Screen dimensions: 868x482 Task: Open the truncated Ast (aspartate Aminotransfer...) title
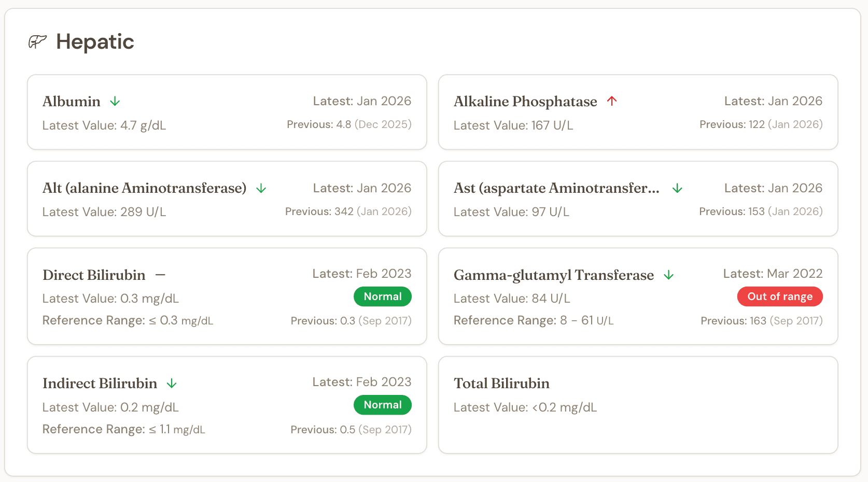(556, 188)
